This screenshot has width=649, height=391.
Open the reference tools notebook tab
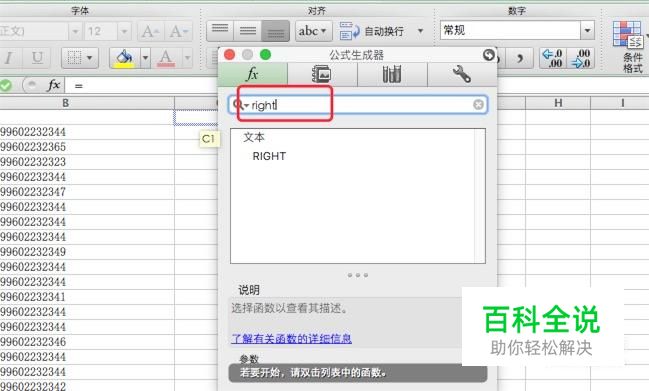pyautogui.click(x=322, y=74)
